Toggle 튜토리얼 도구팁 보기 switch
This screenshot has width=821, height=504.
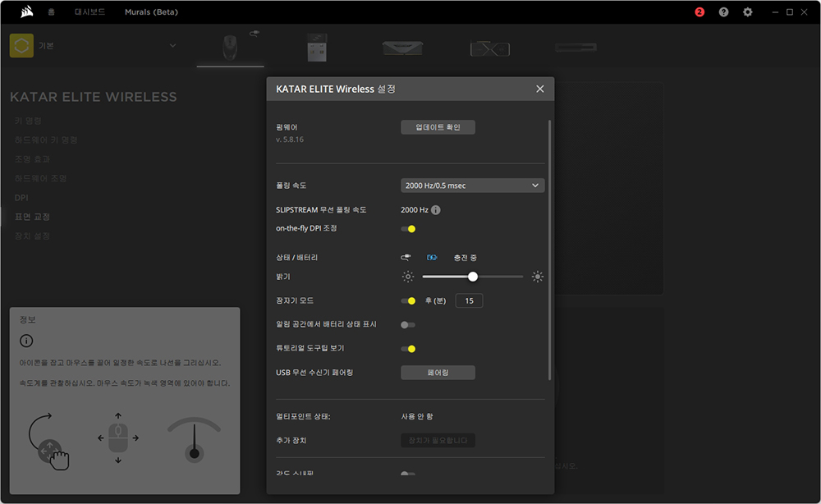(408, 349)
